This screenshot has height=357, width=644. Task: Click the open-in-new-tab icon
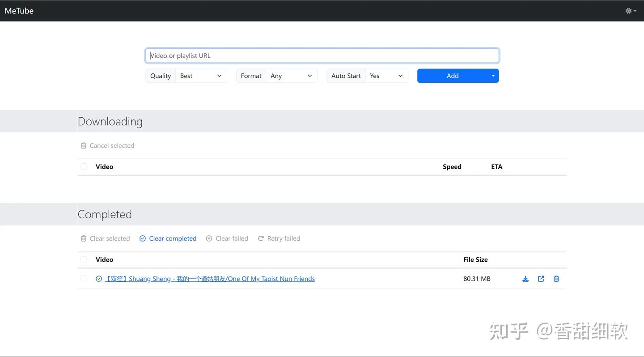(x=541, y=279)
